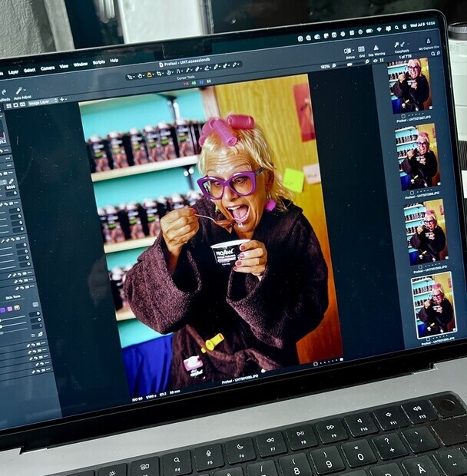Tick the color tag box under the third thumbnail
Viewport: 467px width, 476px height.
click(x=420, y=267)
